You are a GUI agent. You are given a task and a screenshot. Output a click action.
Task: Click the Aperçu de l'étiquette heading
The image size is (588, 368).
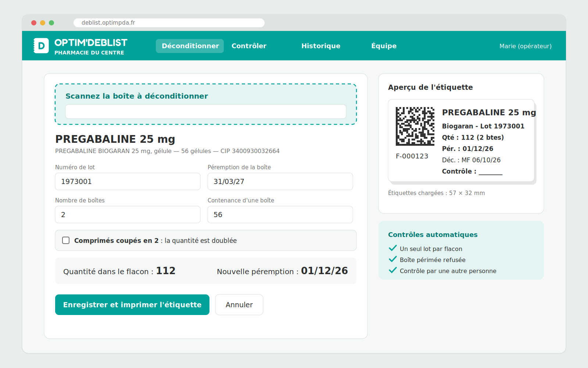tap(430, 87)
